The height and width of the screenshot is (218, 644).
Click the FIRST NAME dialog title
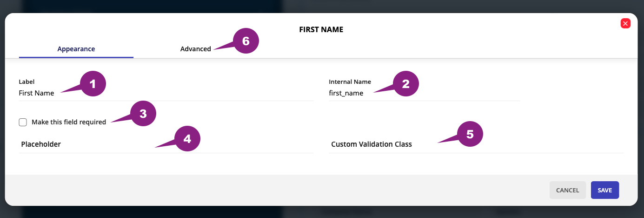click(x=321, y=29)
